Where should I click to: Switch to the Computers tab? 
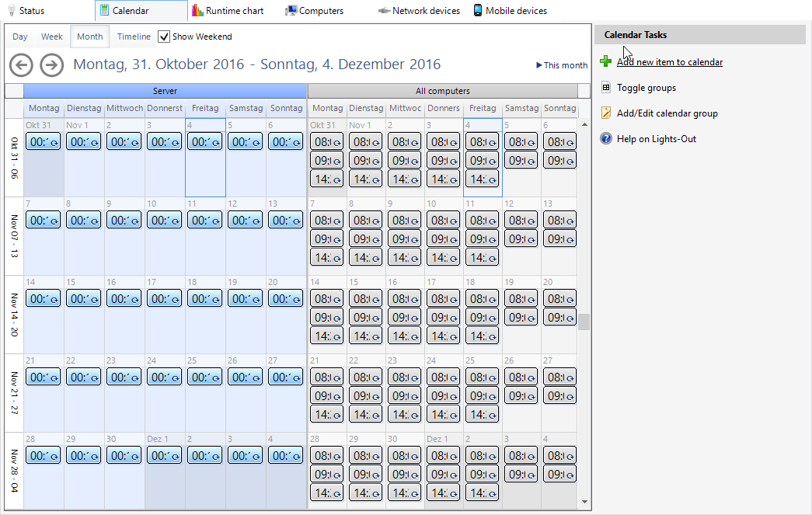315,10
